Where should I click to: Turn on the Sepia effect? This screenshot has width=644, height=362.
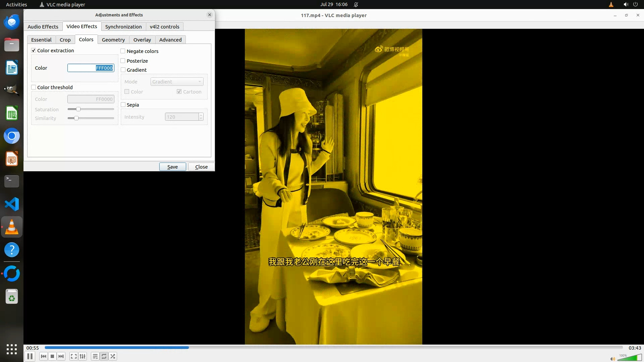pyautogui.click(x=123, y=105)
